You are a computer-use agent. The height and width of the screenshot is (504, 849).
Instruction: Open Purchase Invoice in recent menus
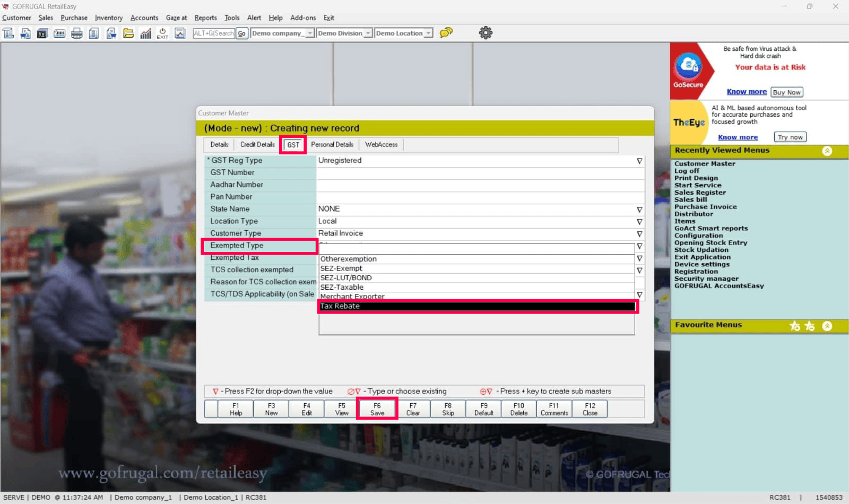point(706,207)
